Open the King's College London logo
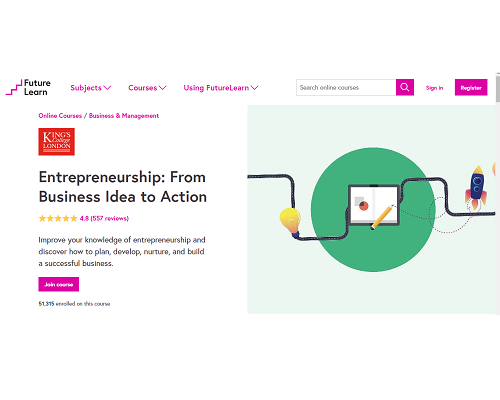 point(57,142)
